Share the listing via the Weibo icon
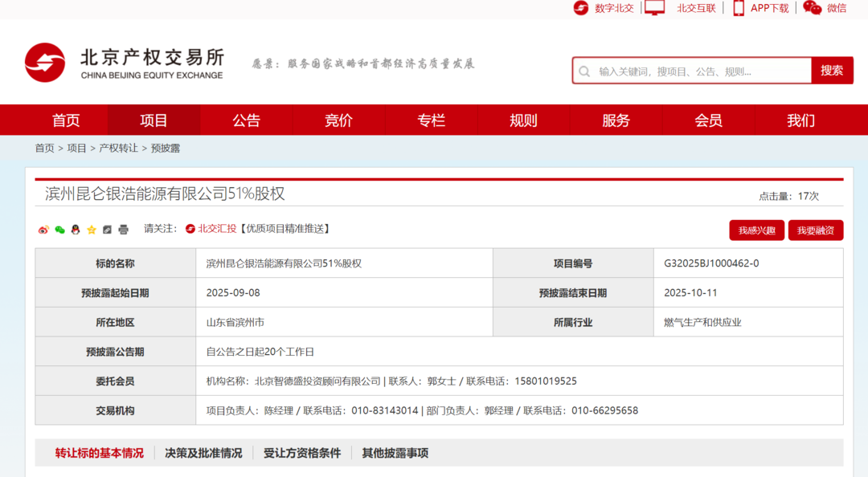The height and width of the screenshot is (477, 868). click(x=43, y=230)
